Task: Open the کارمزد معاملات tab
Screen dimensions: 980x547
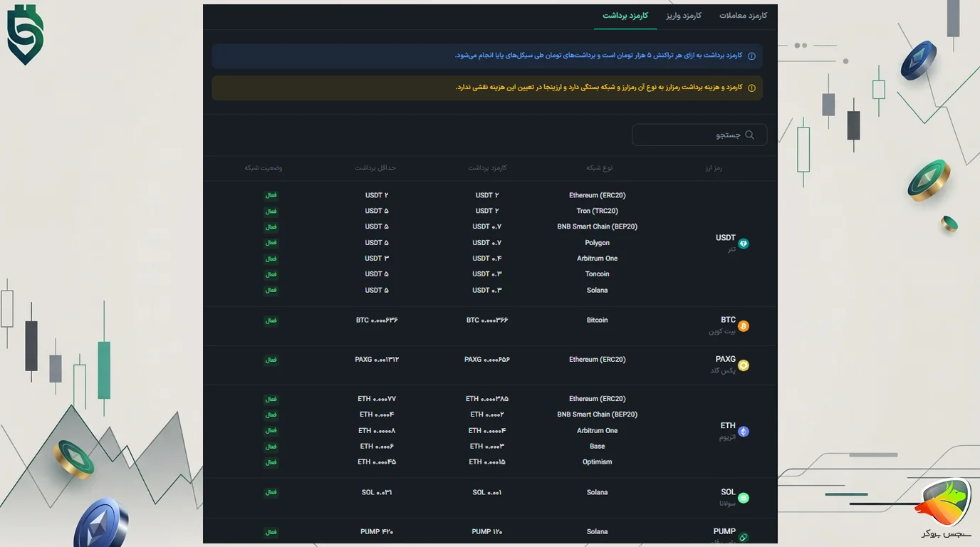Action: click(743, 16)
